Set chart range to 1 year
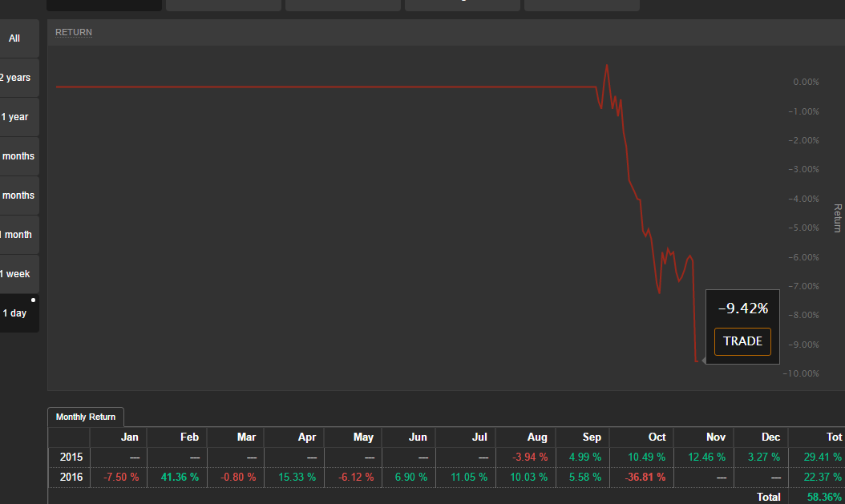This screenshot has width=845, height=504. pos(15,117)
